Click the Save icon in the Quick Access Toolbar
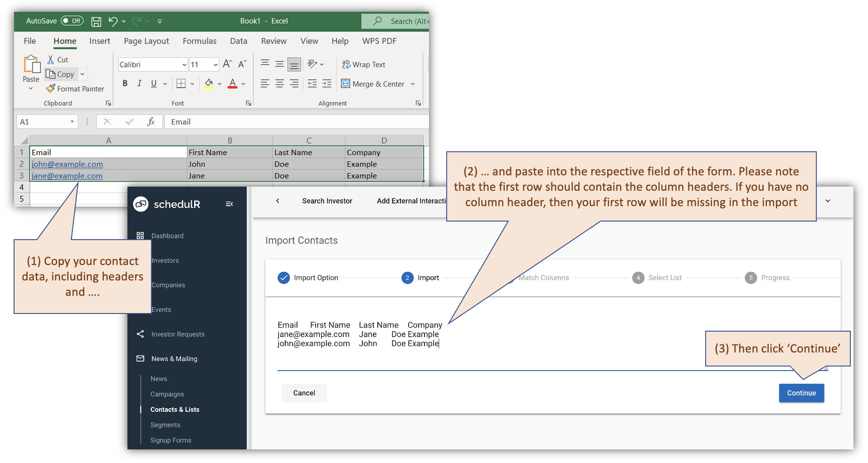This screenshot has width=868, height=463. [x=96, y=21]
